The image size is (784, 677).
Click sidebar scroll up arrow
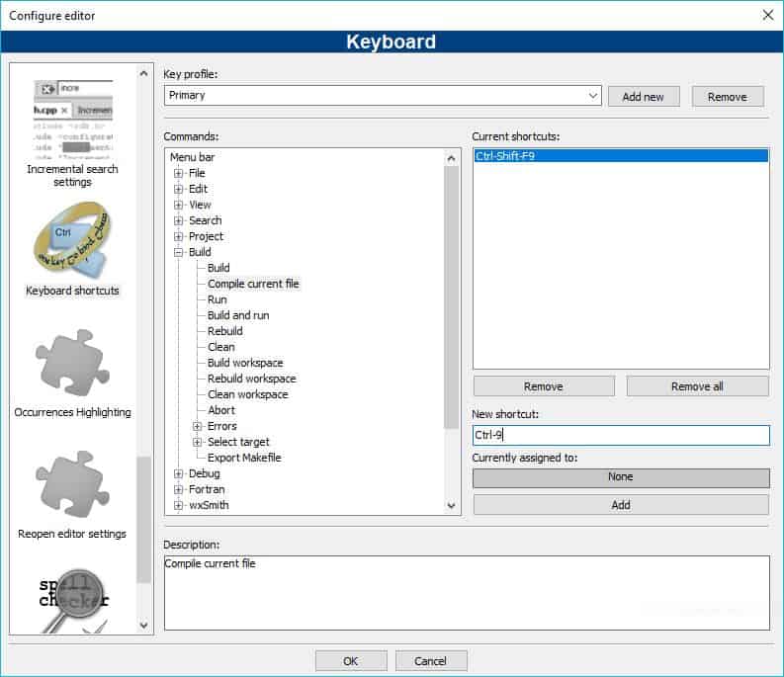(144, 73)
